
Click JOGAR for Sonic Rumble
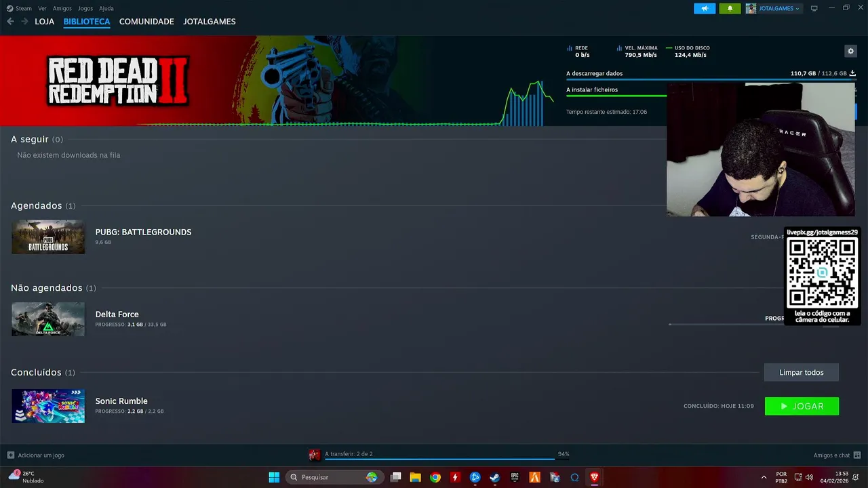coord(802,406)
